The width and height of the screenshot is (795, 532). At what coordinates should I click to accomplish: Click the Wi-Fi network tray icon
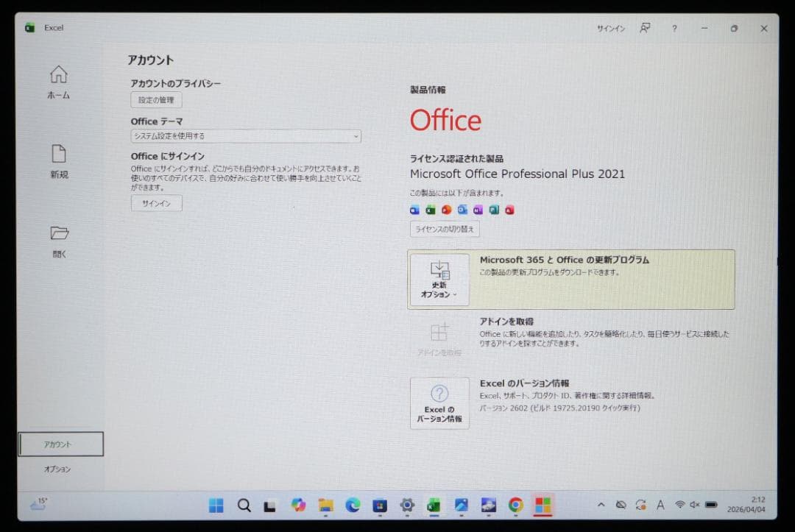coord(680,505)
